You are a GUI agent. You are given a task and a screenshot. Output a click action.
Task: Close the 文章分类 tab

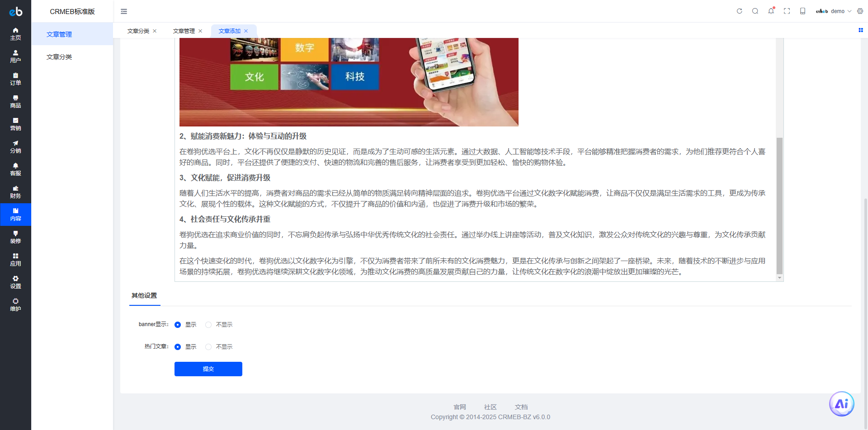click(155, 31)
